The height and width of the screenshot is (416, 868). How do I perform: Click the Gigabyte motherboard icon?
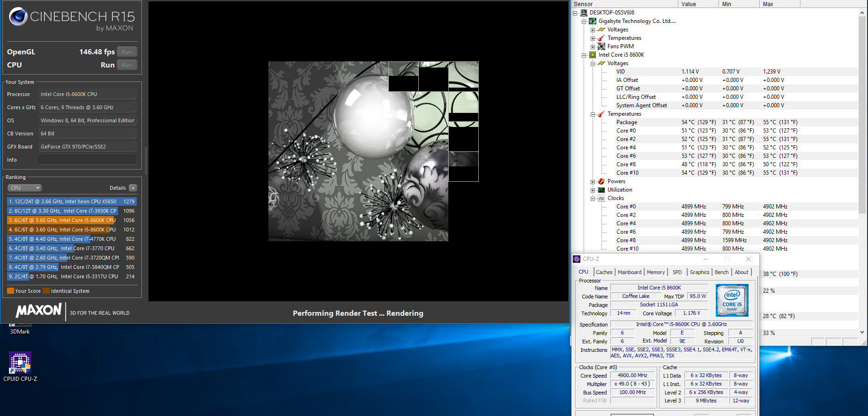pyautogui.click(x=593, y=21)
